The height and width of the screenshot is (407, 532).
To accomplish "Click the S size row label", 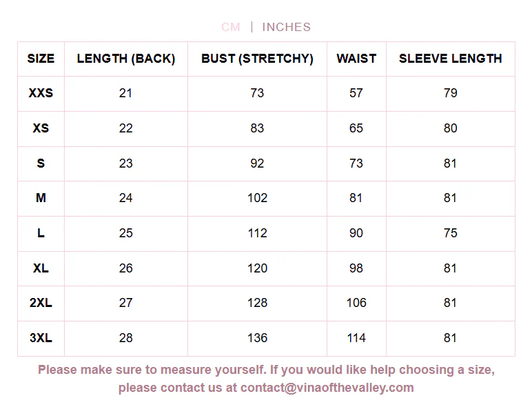I will [x=41, y=163].
